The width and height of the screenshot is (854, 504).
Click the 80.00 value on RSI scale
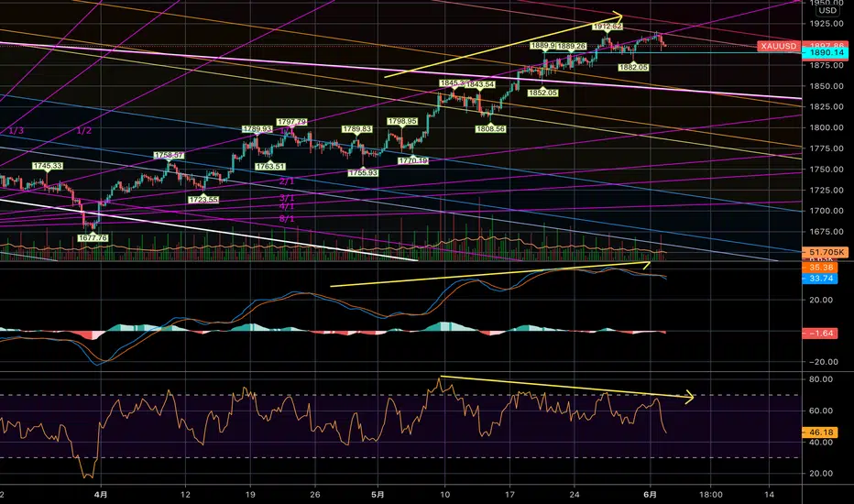tap(821, 379)
